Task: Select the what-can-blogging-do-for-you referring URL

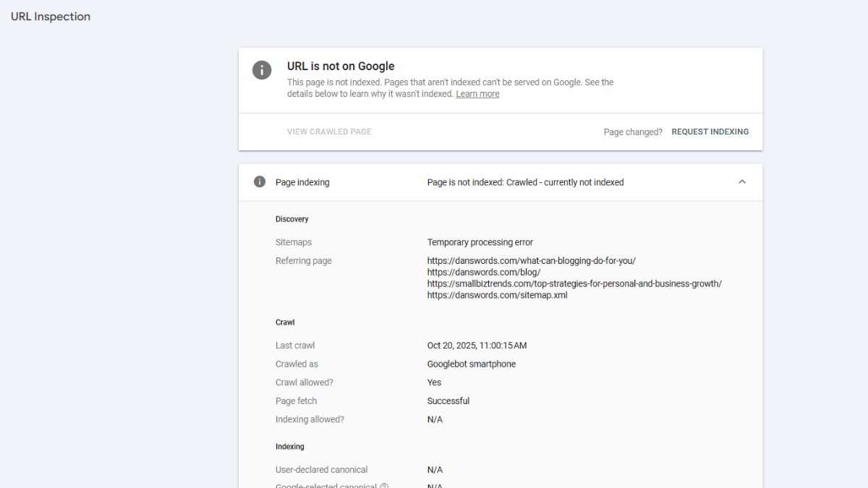Action: pos(531,261)
